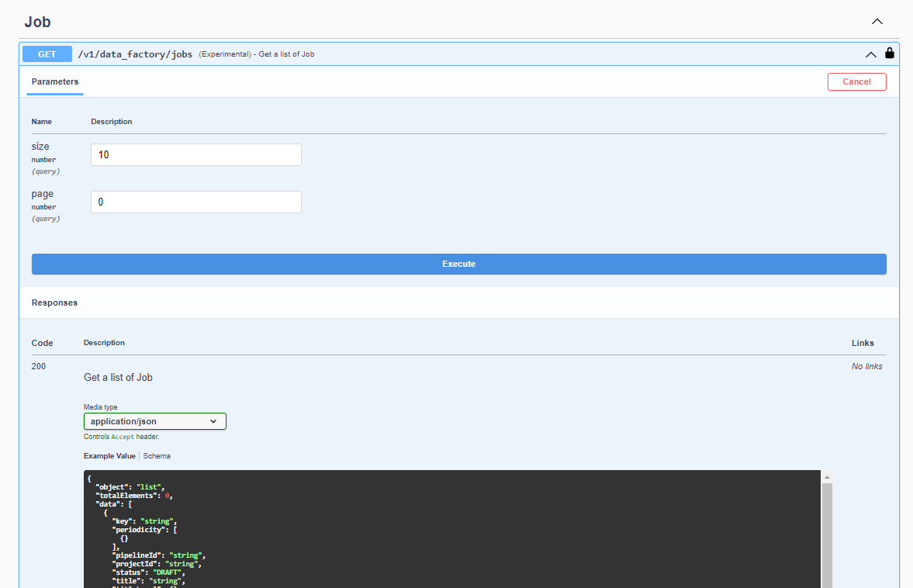The image size is (913, 588).
Task: Click the authorization lock icon
Action: pyautogui.click(x=889, y=54)
